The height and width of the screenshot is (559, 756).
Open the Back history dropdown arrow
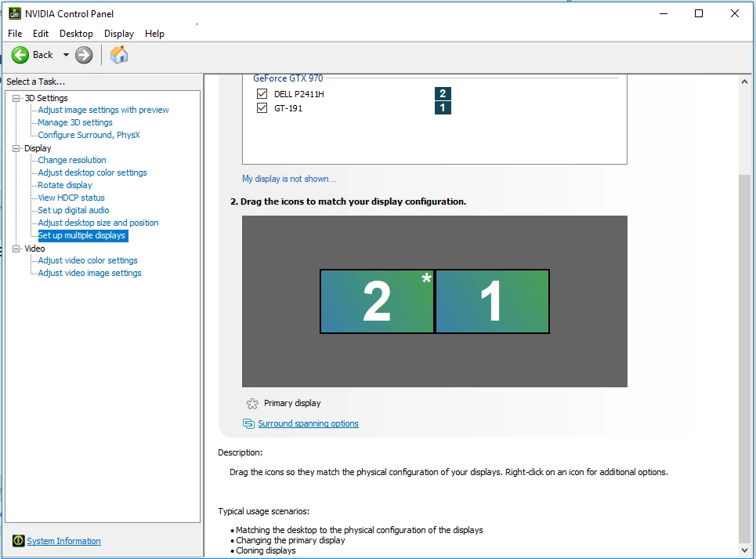pos(66,55)
